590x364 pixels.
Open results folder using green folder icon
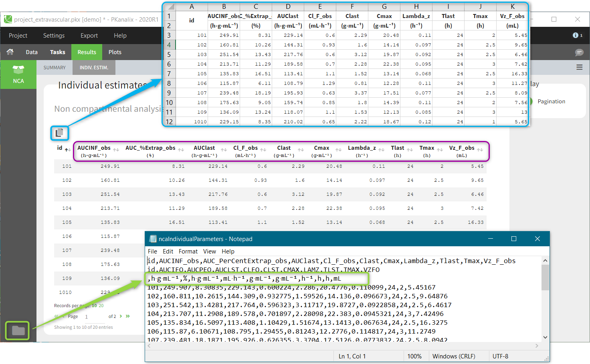17,330
